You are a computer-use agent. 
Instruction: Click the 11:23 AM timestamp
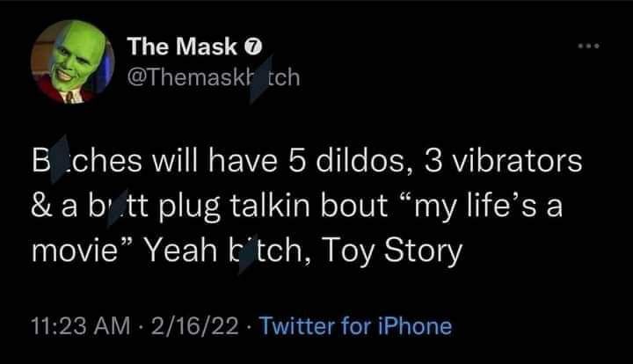point(81,326)
